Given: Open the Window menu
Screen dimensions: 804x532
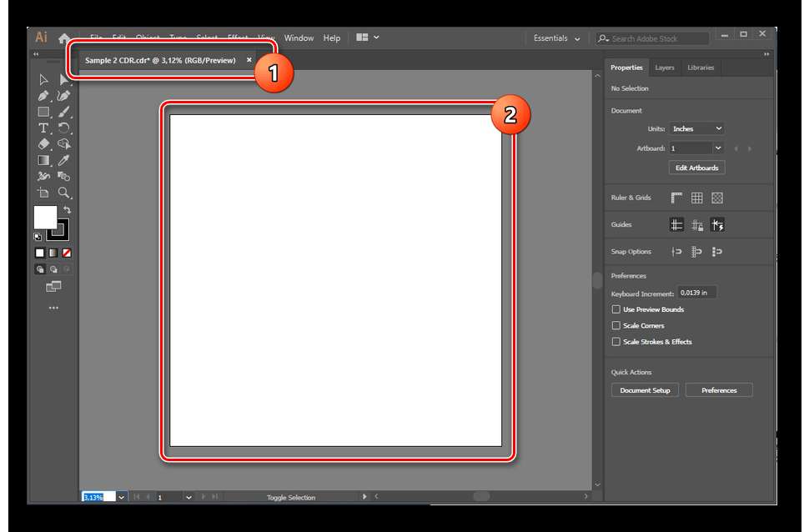Looking at the screenshot, I should tap(299, 38).
